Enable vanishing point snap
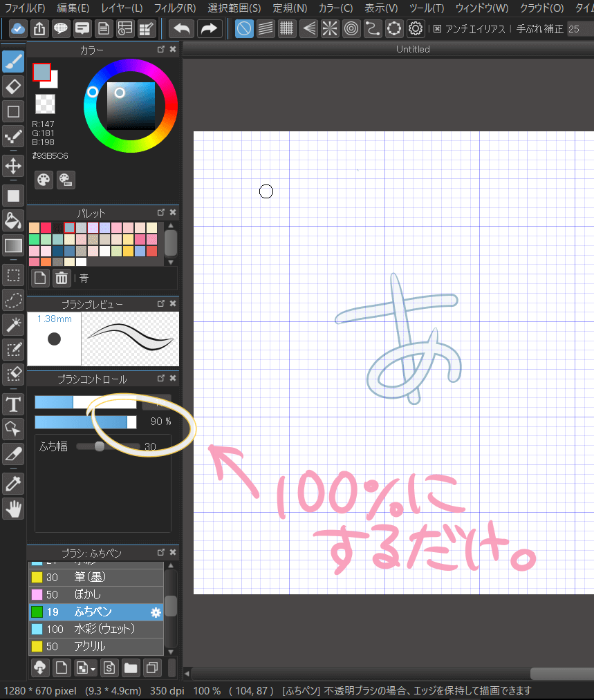The image size is (594, 700). (308, 29)
